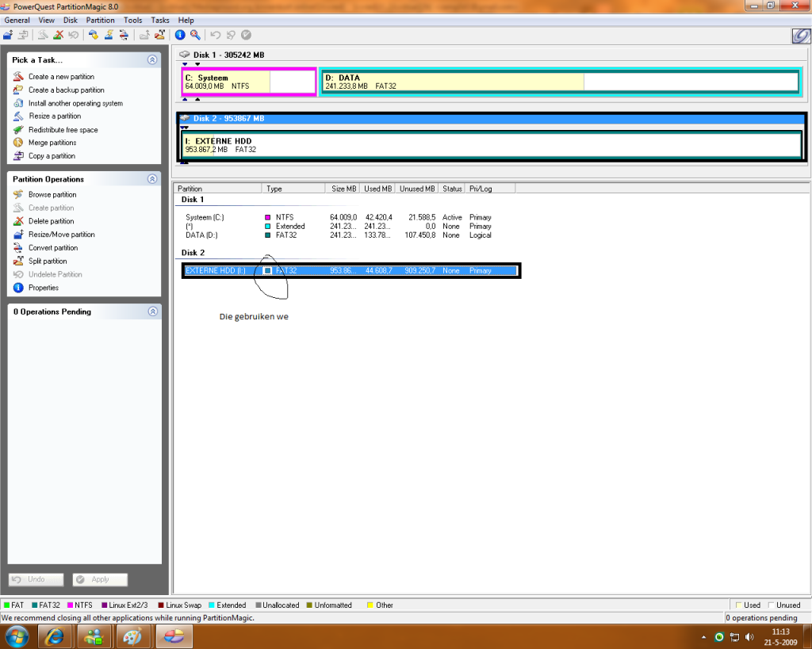Image resolution: width=812 pixels, height=649 pixels.
Task: Start the Merge partitions task
Action: [x=52, y=143]
